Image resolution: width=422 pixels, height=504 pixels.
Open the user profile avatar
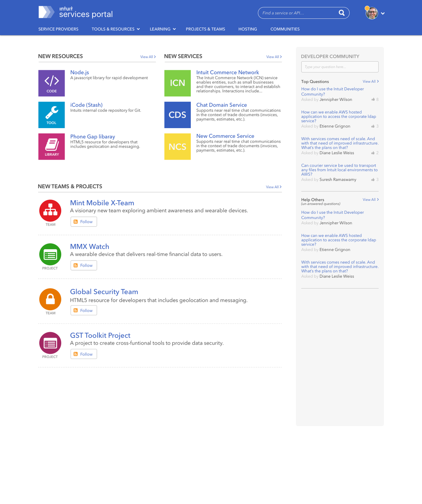[x=372, y=13]
